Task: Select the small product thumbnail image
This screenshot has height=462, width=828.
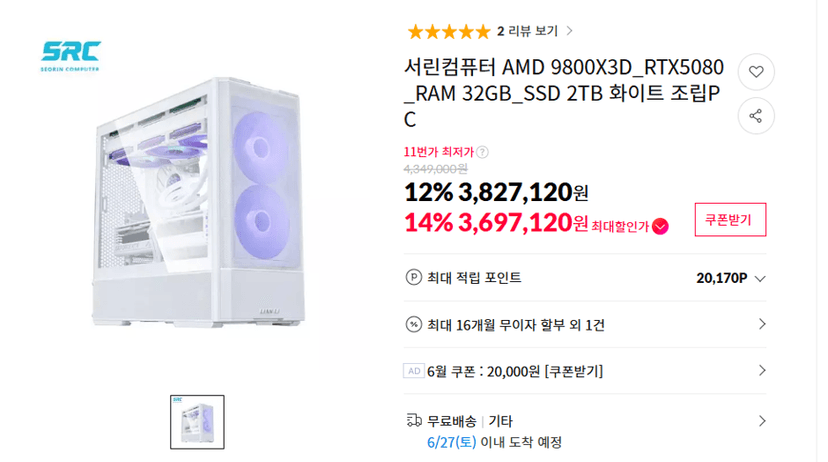Action: pyautogui.click(x=197, y=422)
